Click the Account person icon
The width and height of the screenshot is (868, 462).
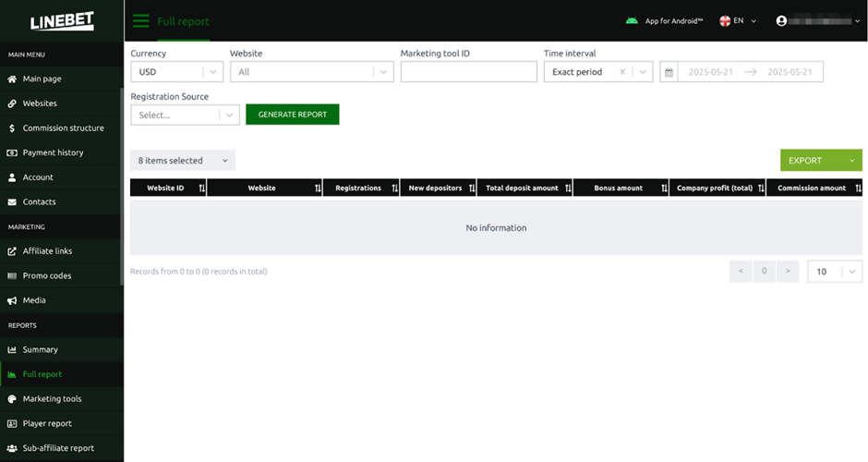[x=12, y=177]
